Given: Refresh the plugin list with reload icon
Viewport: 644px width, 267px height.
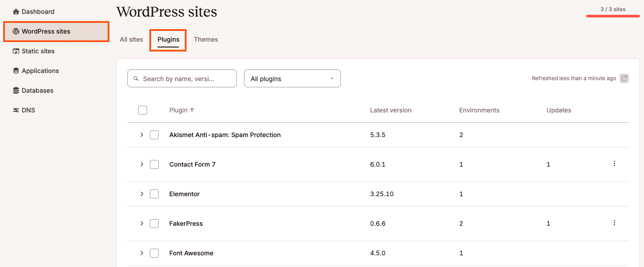Looking at the screenshot, I should 624,78.
